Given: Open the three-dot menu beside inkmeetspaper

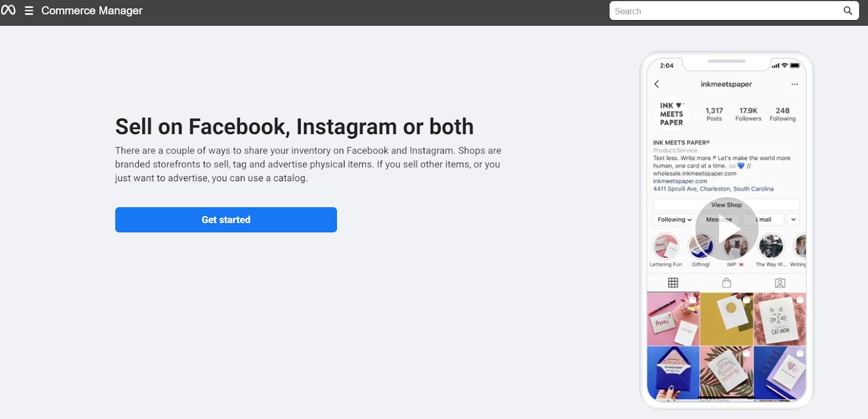Looking at the screenshot, I should 794,84.
